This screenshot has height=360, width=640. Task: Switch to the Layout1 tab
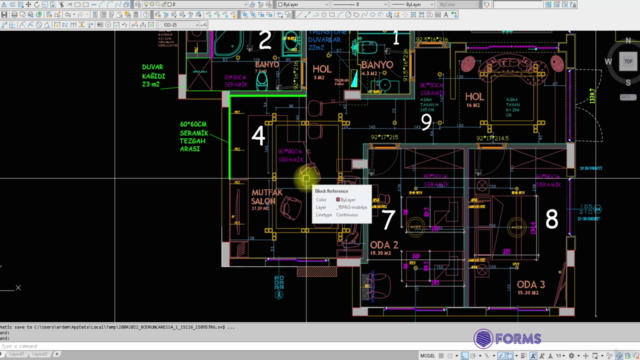tap(17, 354)
